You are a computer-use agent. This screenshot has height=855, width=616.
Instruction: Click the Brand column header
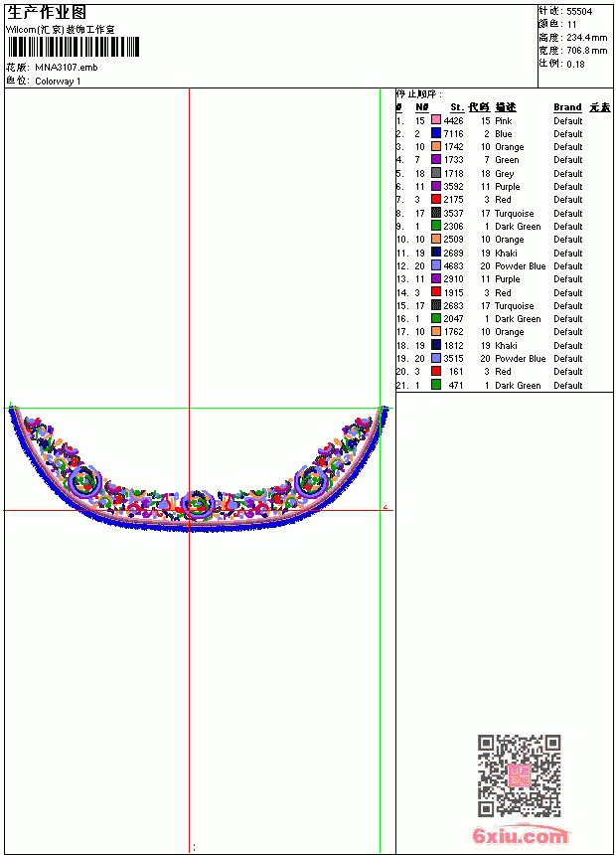pyautogui.click(x=567, y=107)
